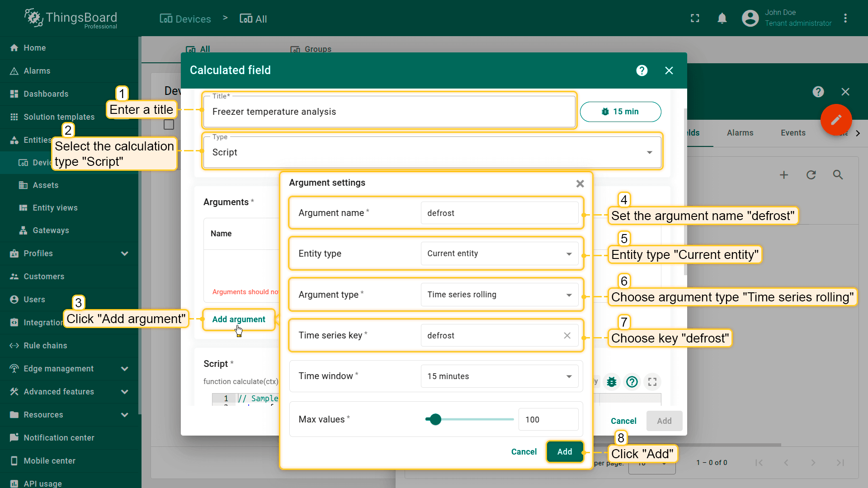
Task: Clear the time series key field
Action: click(567, 335)
